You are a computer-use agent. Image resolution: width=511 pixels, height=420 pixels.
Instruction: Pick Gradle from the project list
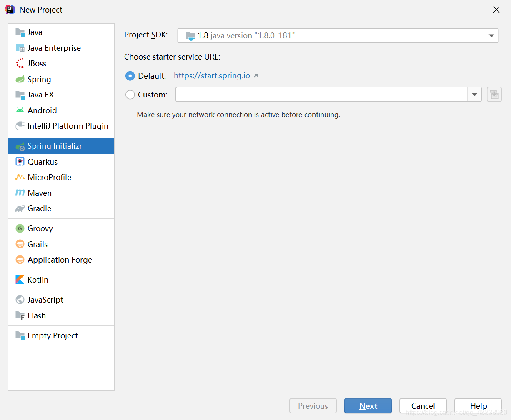(61, 208)
